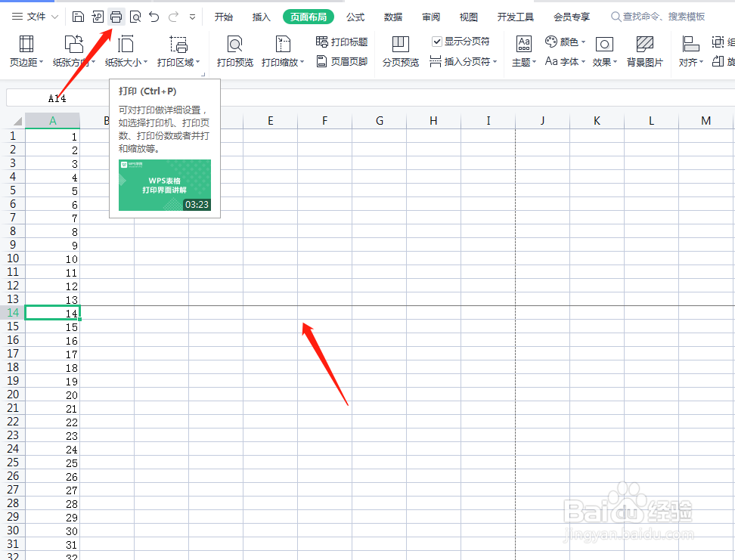Open the 开发工具 tab
The height and width of the screenshot is (560, 735).
[x=515, y=17]
